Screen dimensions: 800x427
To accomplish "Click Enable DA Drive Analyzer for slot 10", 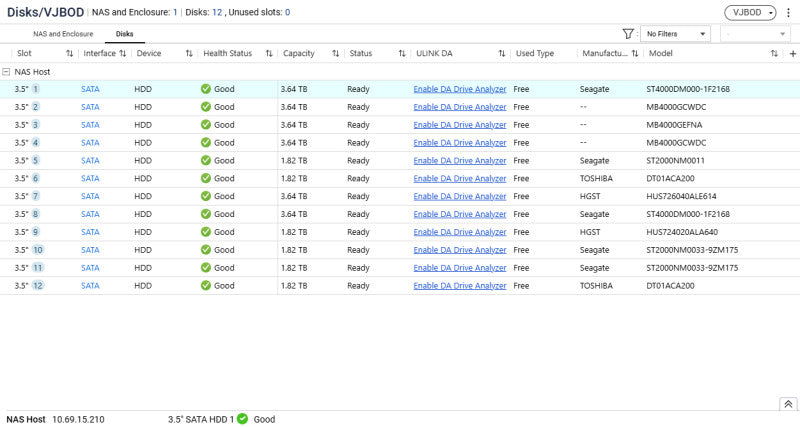I will tap(460, 250).
